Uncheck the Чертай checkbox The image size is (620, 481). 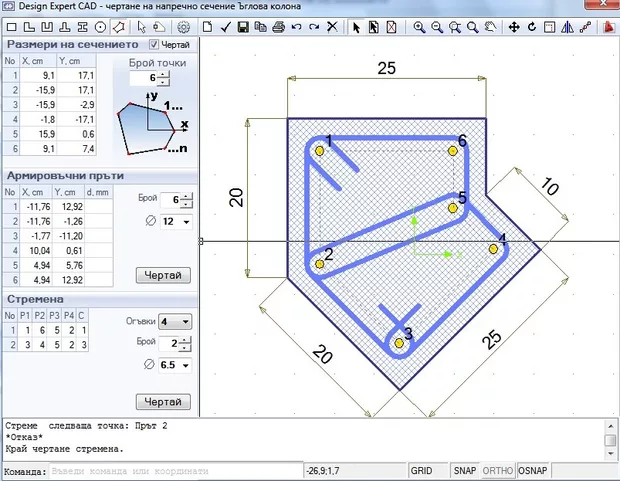point(154,45)
